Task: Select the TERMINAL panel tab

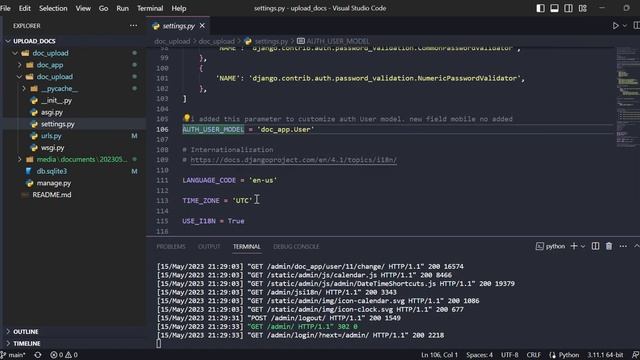Action: (x=247, y=247)
